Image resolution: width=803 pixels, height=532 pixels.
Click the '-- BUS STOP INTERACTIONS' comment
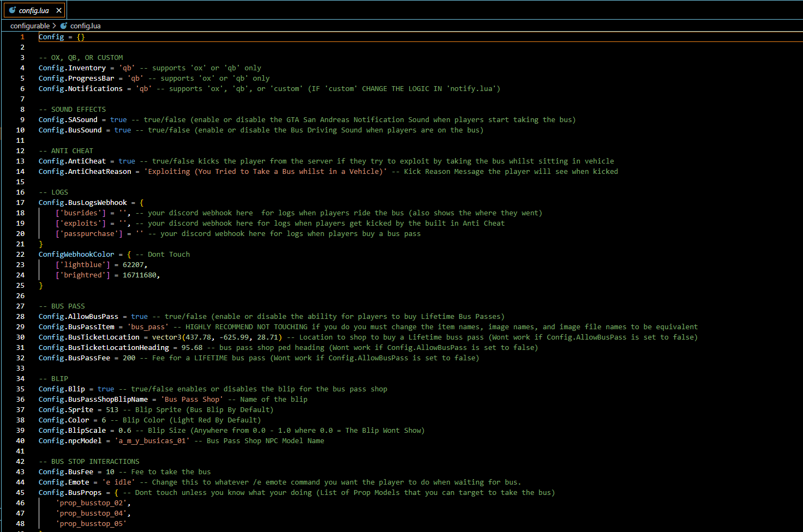89,462
